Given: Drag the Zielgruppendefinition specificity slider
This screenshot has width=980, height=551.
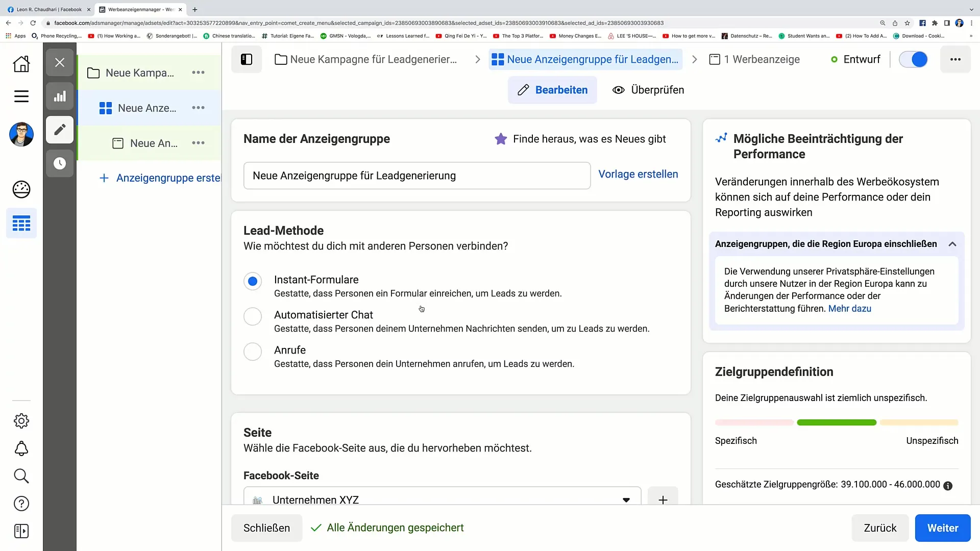Looking at the screenshot, I should coord(837,422).
